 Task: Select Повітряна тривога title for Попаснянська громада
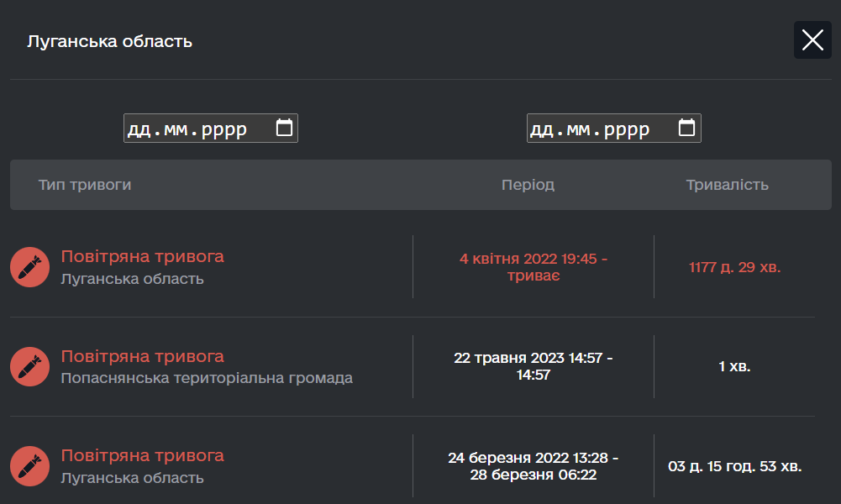[142, 356]
